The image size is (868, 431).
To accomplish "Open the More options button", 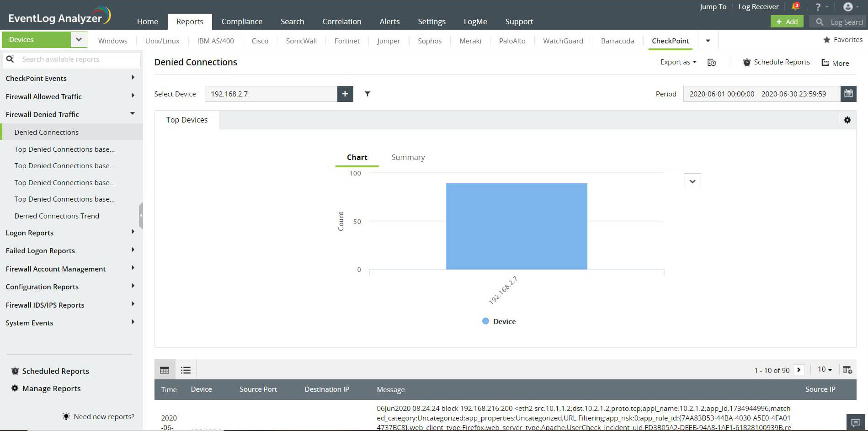I will pos(835,63).
